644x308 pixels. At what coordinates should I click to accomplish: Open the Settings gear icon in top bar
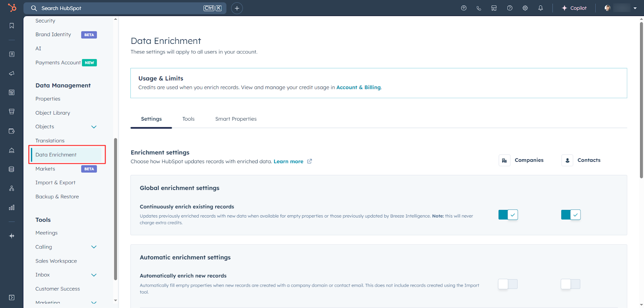pyautogui.click(x=525, y=8)
